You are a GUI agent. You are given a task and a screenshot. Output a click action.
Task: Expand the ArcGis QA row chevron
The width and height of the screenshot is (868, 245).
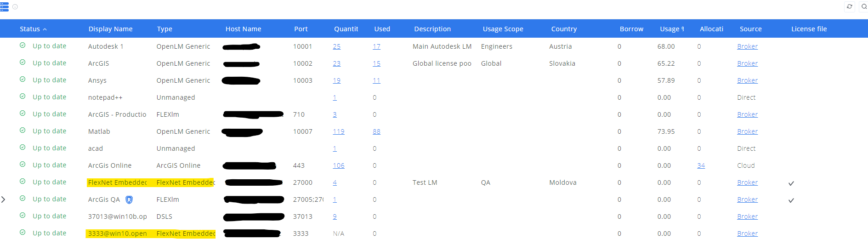(4, 199)
